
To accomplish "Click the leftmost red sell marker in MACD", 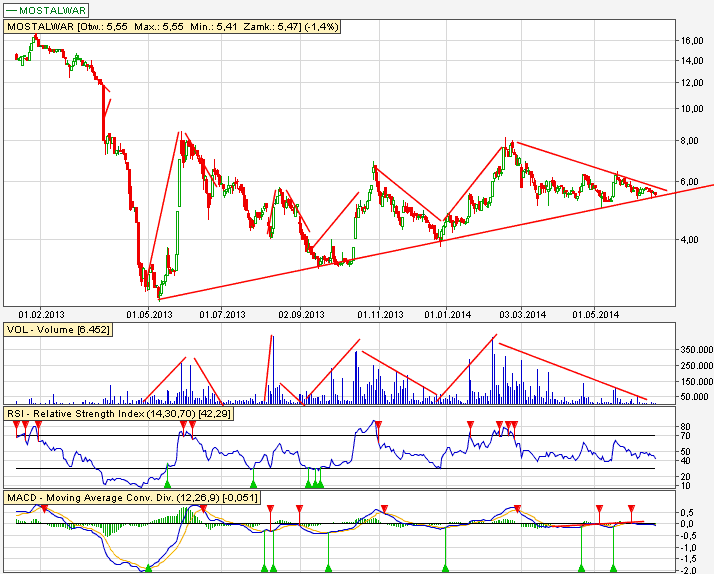I will (42, 509).
